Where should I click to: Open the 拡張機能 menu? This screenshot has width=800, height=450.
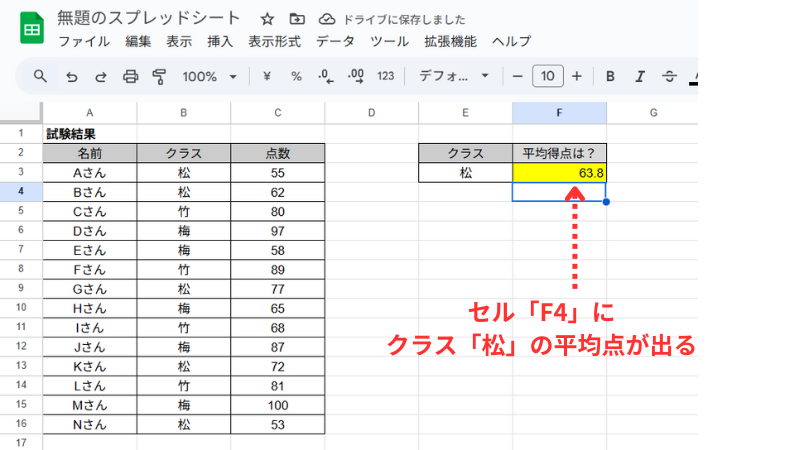[x=451, y=42]
